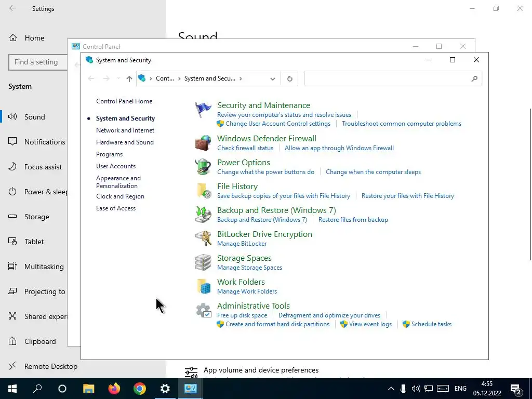Expand chevron before Cont... breadcrumb
Image resolution: width=532 pixels, height=399 pixels.
coord(151,79)
